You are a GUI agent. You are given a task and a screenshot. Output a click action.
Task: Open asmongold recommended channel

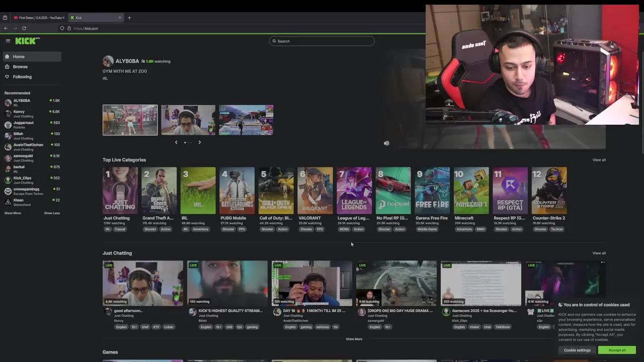(x=31, y=158)
